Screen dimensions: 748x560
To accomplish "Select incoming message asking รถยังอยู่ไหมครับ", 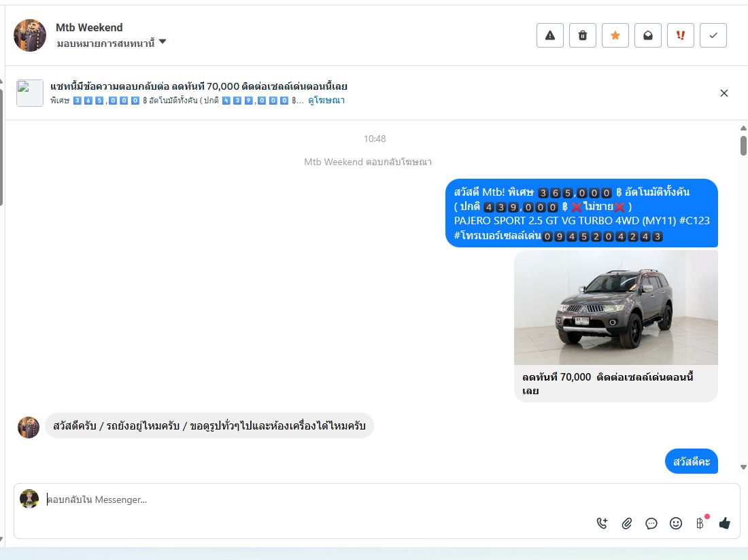I will tap(209, 425).
